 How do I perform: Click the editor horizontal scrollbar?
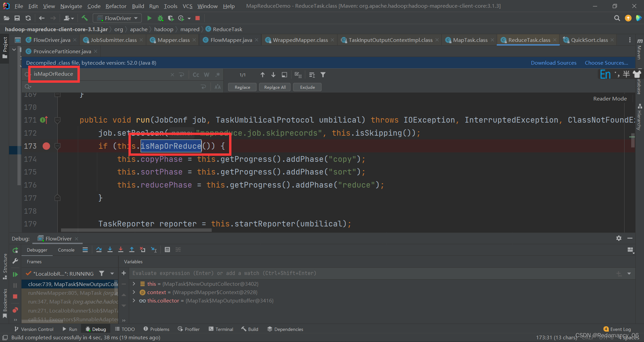coord(136,230)
